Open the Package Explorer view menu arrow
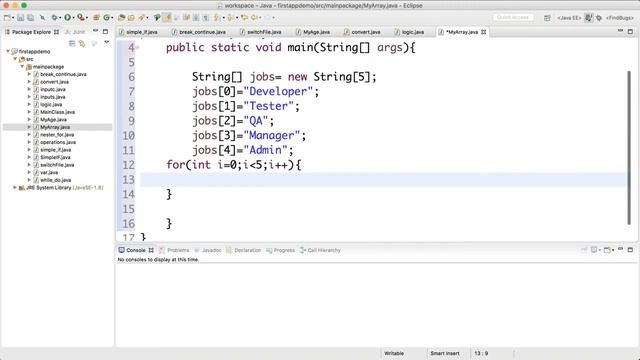 click(x=107, y=42)
